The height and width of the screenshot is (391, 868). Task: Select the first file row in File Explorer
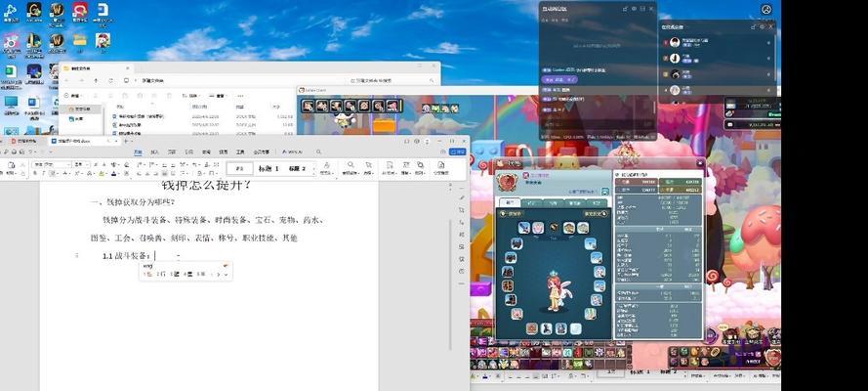(x=202, y=117)
